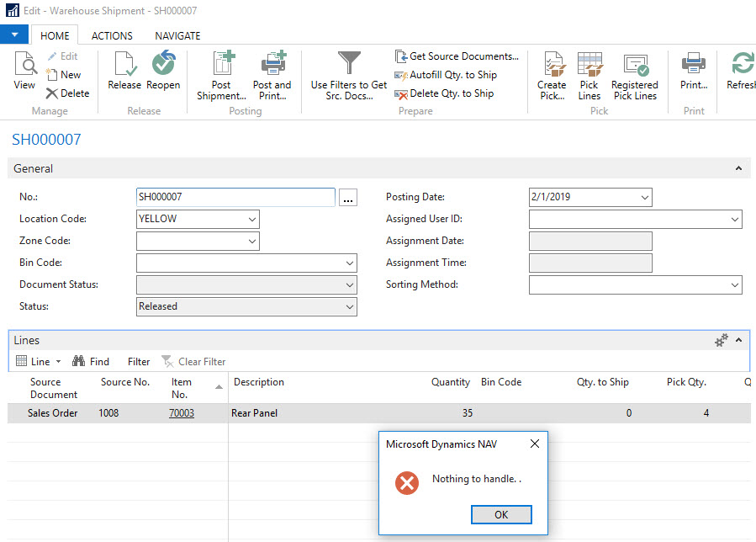
Task: Open the Assigned User ID dropdown
Action: tap(734, 219)
